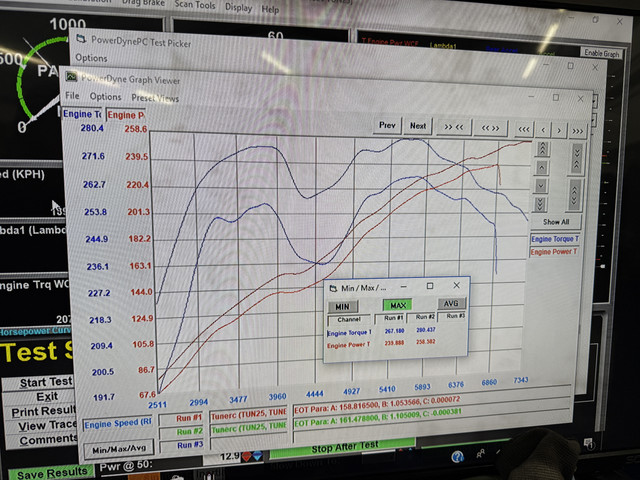Toggle the MIN mode button
The height and width of the screenshot is (480, 640).
tap(342, 307)
